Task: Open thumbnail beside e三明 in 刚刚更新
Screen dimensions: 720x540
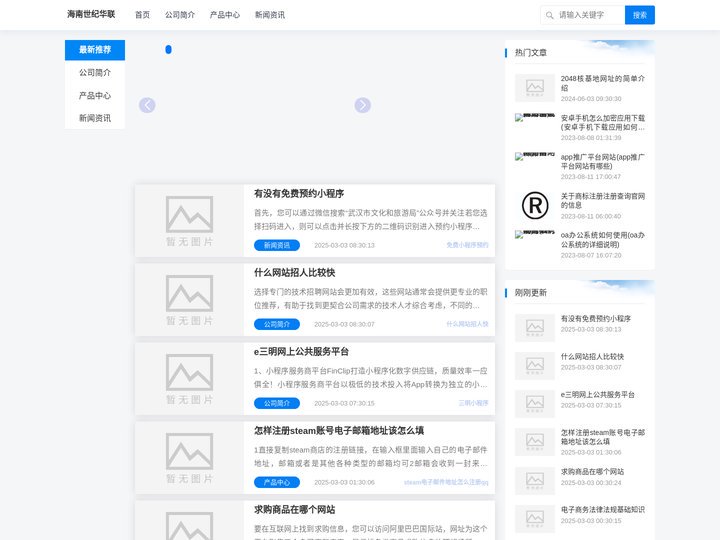Action: click(534, 404)
